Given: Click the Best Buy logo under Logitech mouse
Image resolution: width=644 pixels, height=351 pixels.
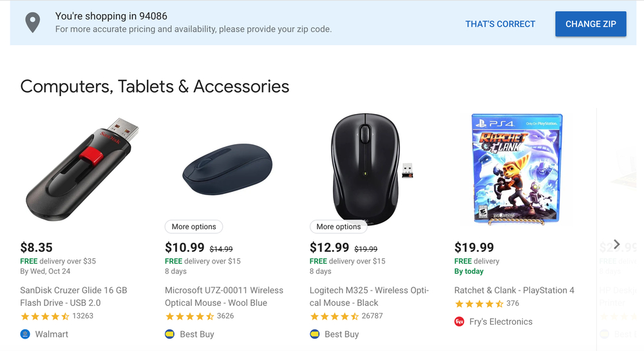Looking at the screenshot, I should pos(315,334).
